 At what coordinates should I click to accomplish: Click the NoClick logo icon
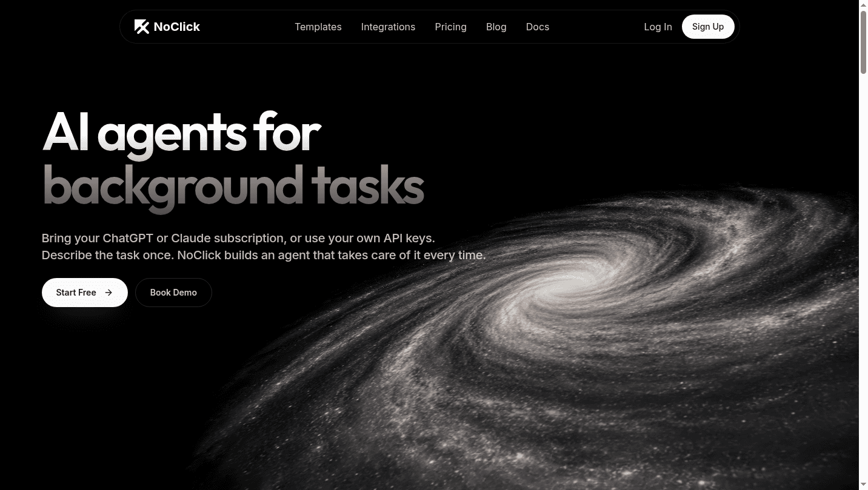point(142,27)
